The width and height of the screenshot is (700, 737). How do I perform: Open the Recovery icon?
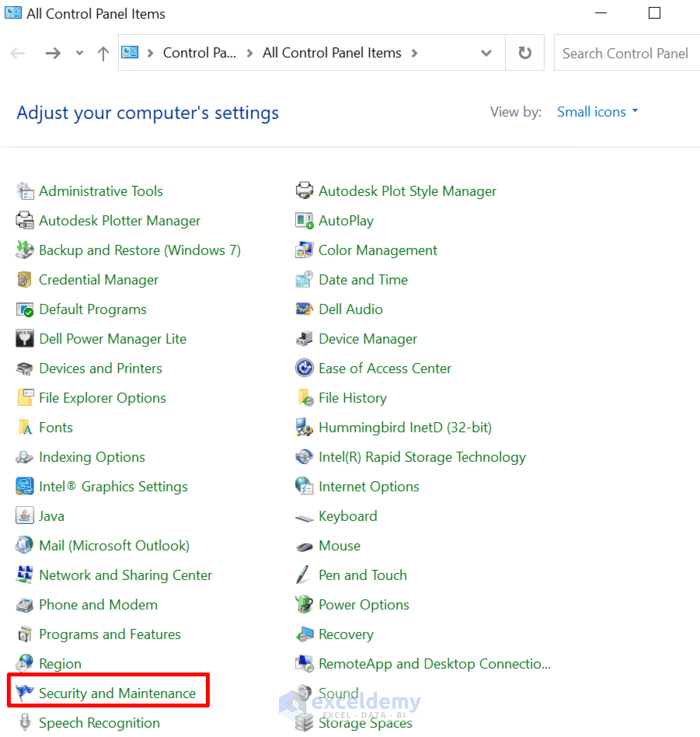coord(305,634)
